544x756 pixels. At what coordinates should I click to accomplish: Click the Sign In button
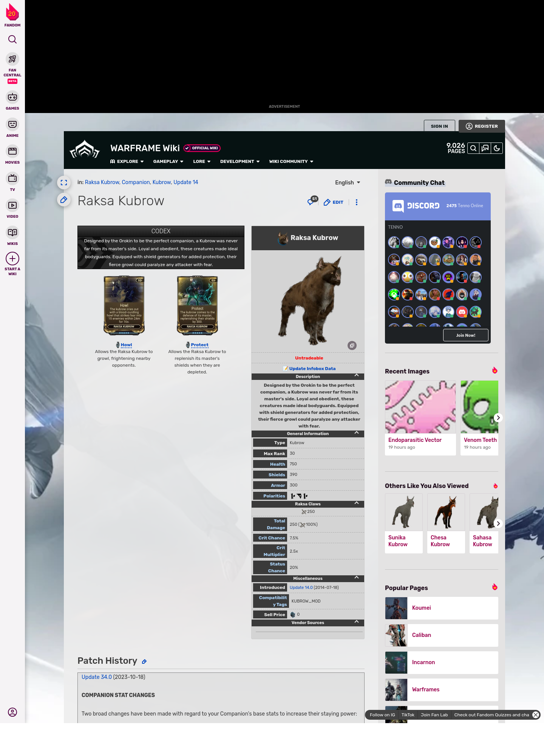tap(439, 126)
